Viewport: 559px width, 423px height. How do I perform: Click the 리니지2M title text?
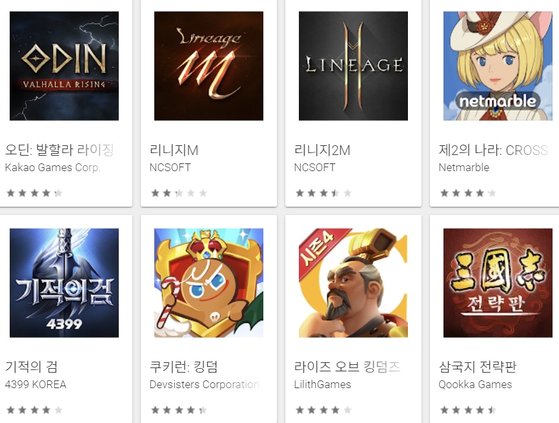[322, 150]
